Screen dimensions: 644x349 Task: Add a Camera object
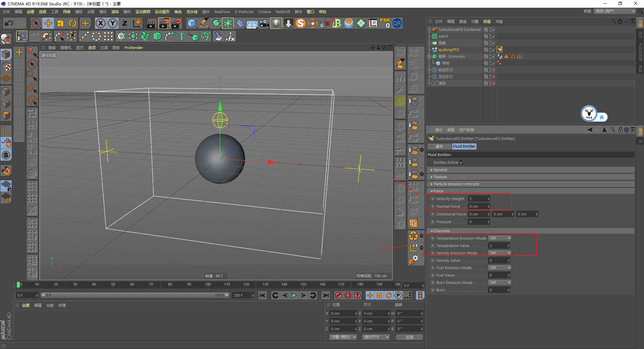click(264, 23)
